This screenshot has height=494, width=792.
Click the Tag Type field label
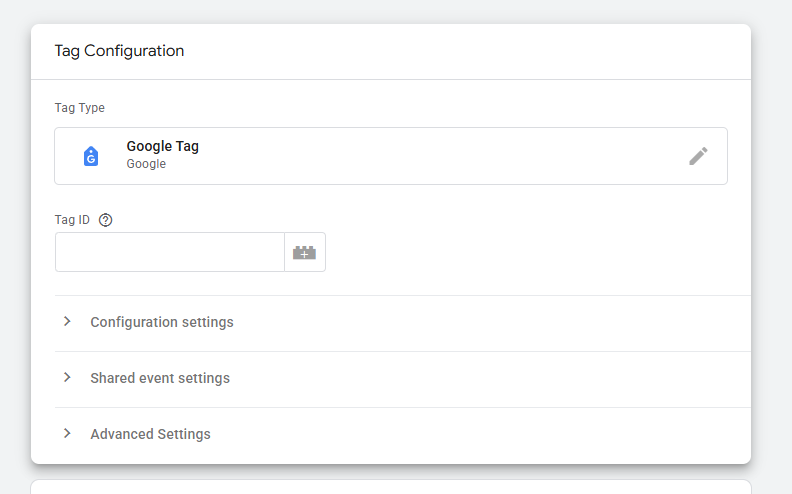click(79, 108)
